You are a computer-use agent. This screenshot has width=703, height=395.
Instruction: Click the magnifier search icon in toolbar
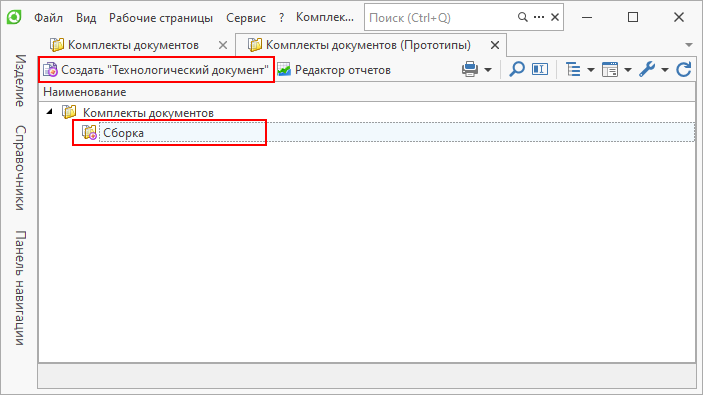pyautogui.click(x=517, y=69)
